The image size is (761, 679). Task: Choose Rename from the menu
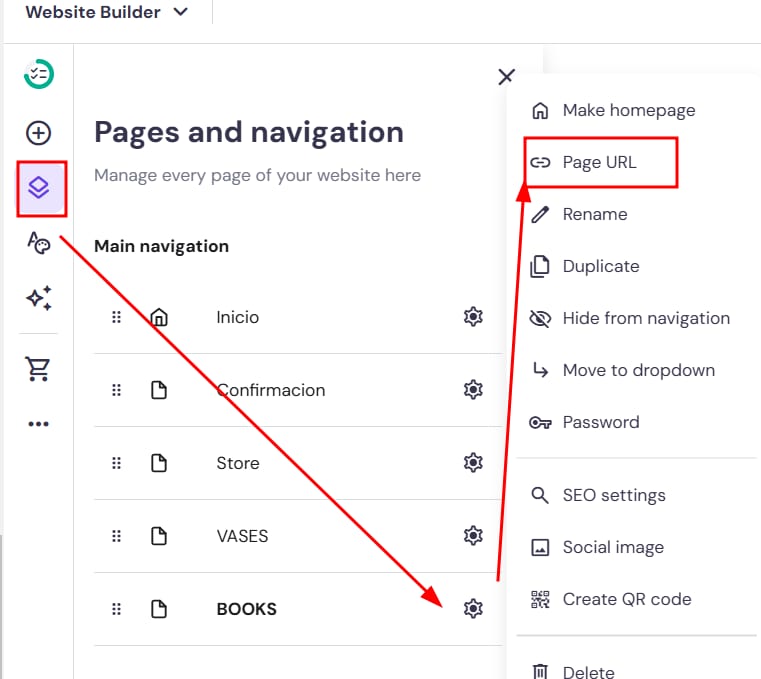pyautogui.click(x=579, y=215)
